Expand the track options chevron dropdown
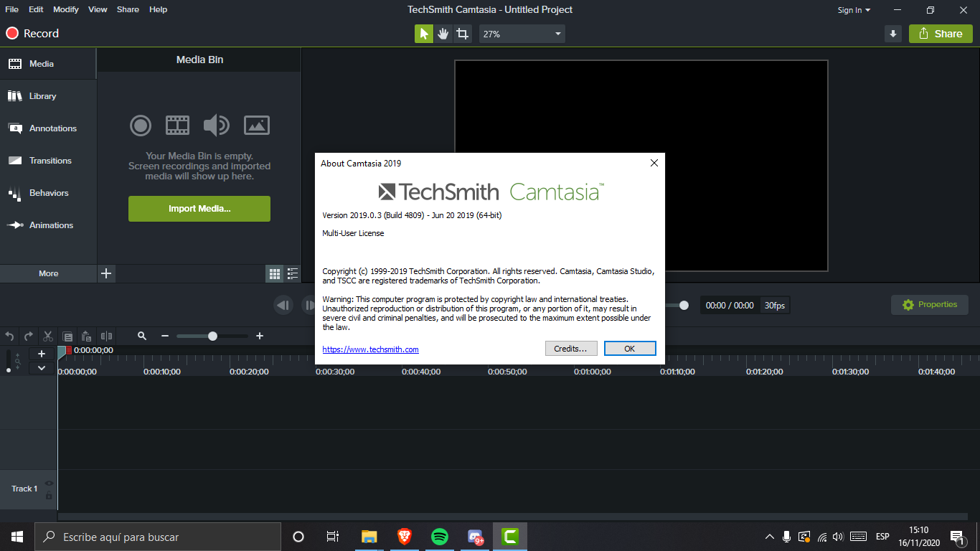Image resolution: width=980 pixels, height=551 pixels. (x=42, y=368)
